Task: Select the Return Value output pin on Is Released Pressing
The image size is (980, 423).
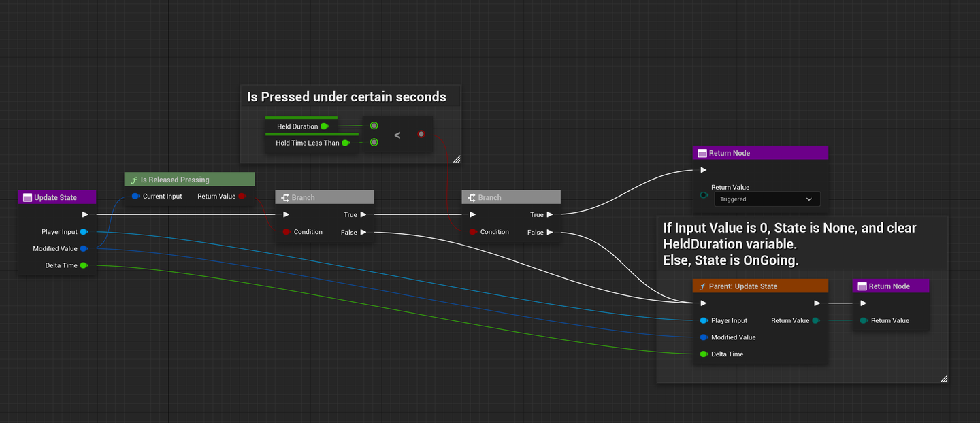Action: click(x=242, y=196)
